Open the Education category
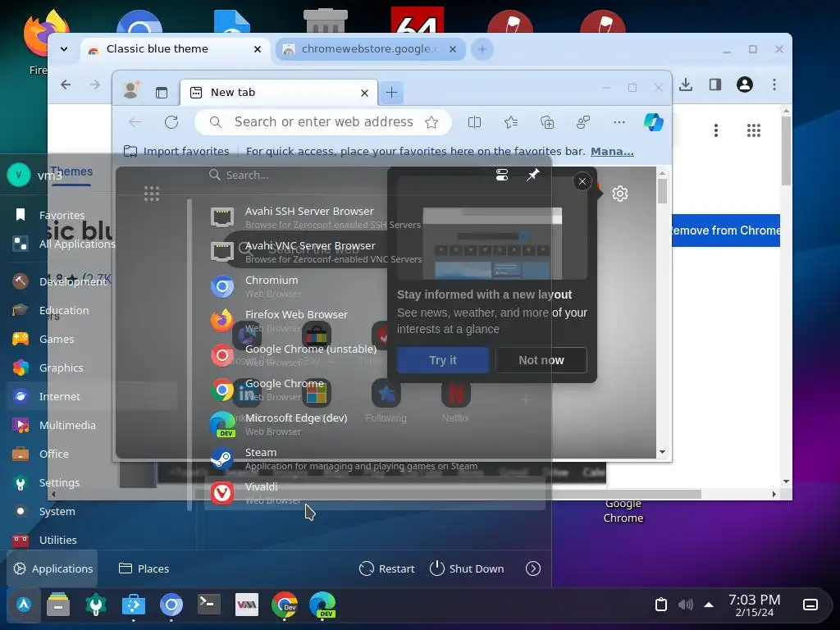The width and height of the screenshot is (840, 630). tap(92, 310)
